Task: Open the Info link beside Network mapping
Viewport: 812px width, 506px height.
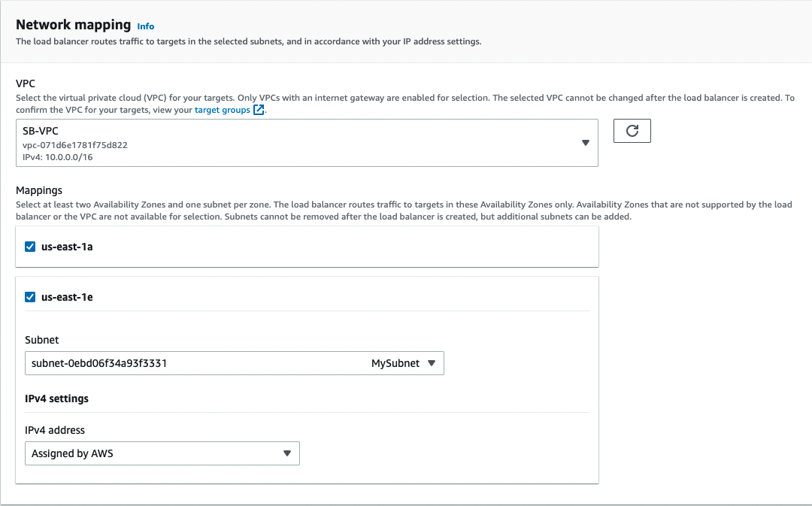Action: point(145,26)
